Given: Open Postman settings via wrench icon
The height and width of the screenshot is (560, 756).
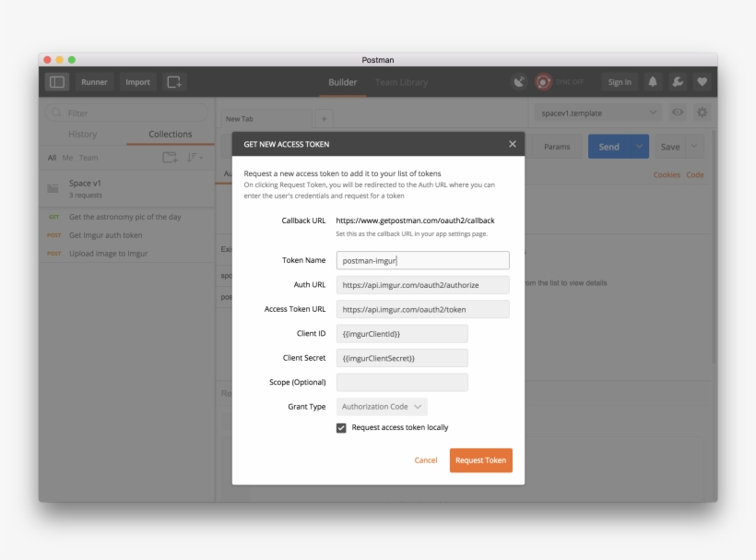Looking at the screenshot, I should tap(678, 81).
